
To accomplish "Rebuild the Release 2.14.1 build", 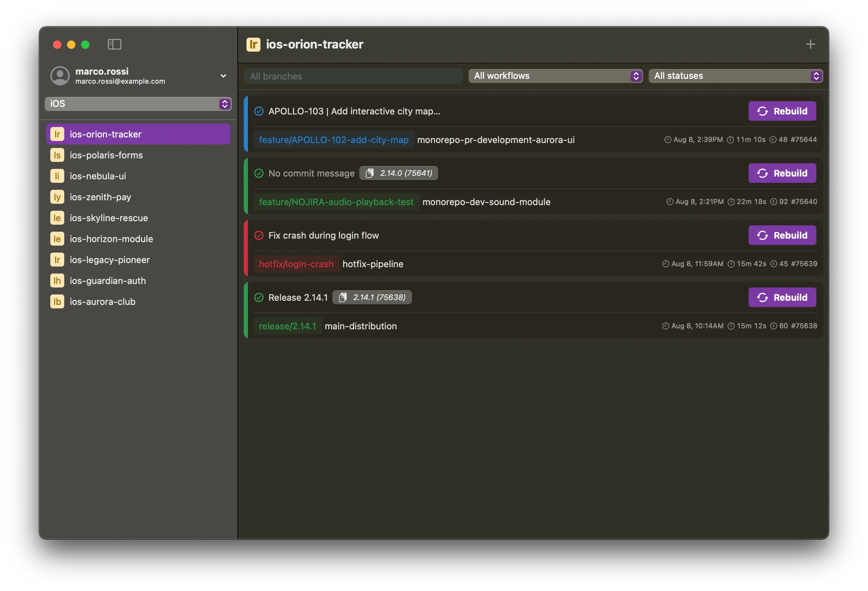I will 782,297.
